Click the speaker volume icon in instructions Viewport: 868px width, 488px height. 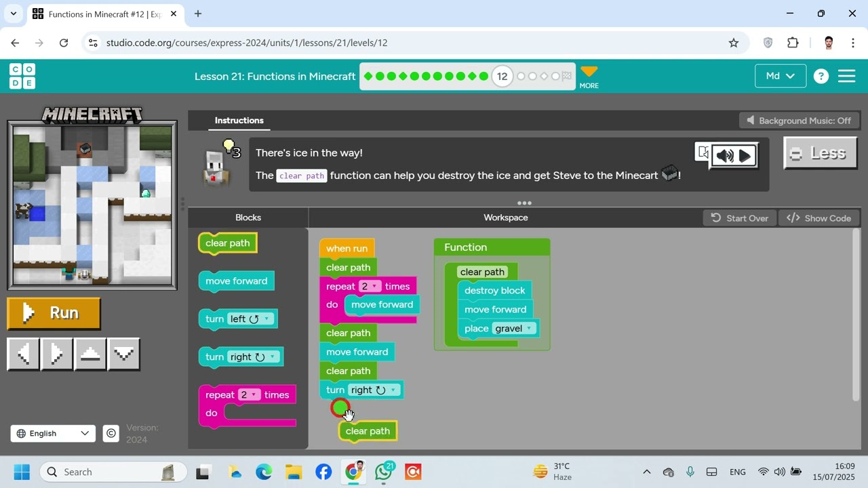tap(724, 156)
